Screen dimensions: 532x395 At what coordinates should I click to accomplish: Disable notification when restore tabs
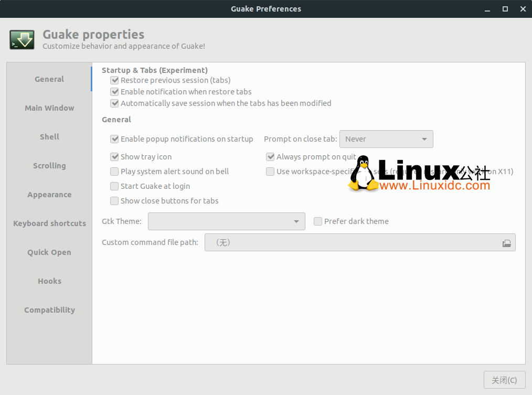point(115,92)
